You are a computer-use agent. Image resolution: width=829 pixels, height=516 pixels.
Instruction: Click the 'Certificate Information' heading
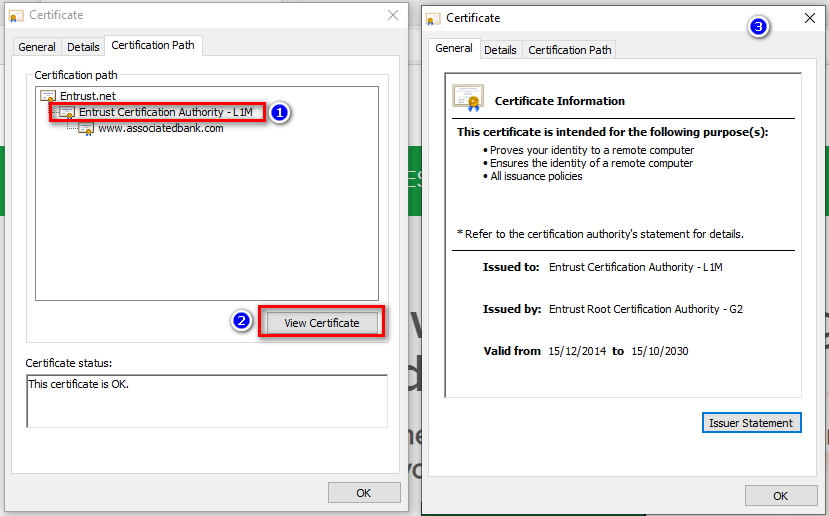(559, 101)
